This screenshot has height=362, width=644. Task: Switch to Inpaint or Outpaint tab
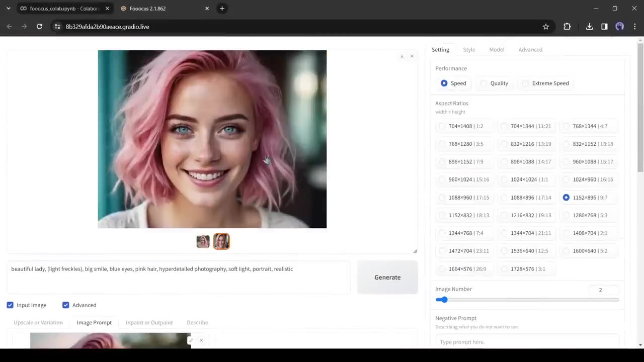click(x=149, y=322)
